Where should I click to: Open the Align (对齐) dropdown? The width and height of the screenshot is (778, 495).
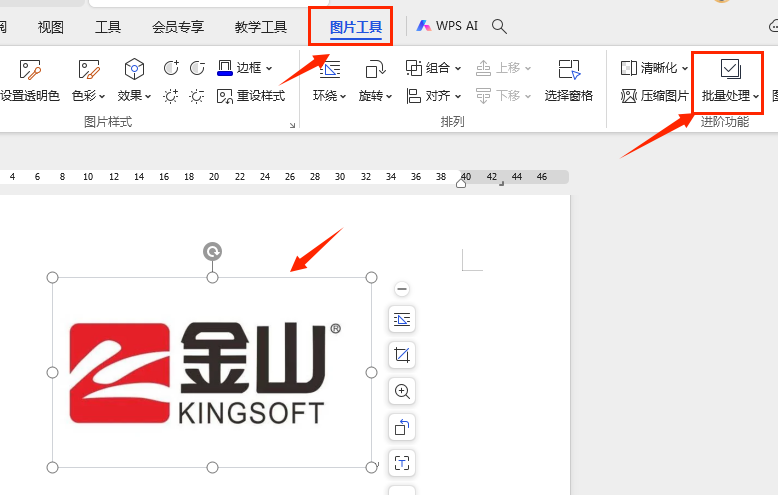[x=434, y=96]
